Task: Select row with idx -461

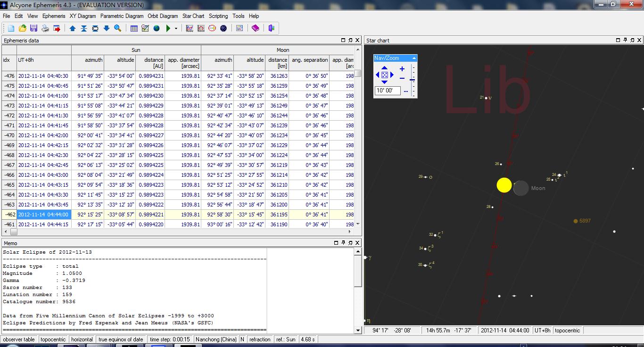Action: [178, 224]
